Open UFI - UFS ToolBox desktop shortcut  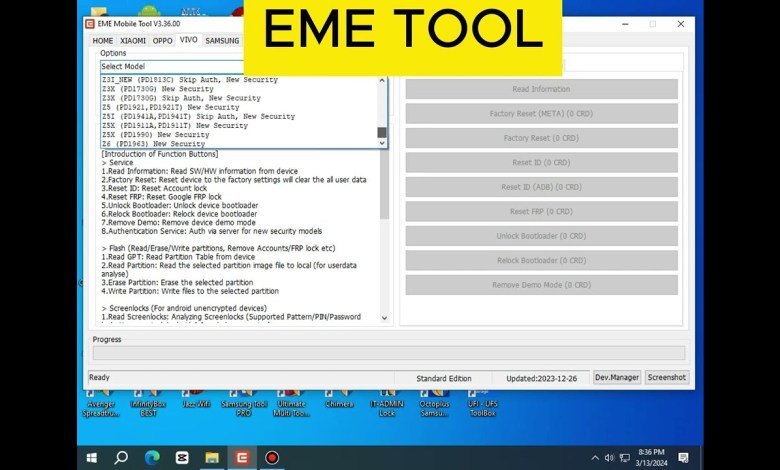coord(482,403)
